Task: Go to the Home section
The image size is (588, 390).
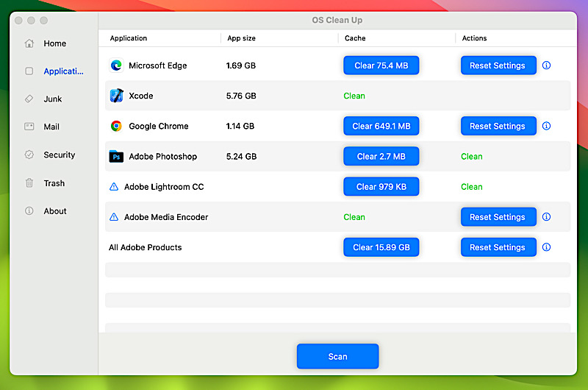Action: tap(54, 43)
